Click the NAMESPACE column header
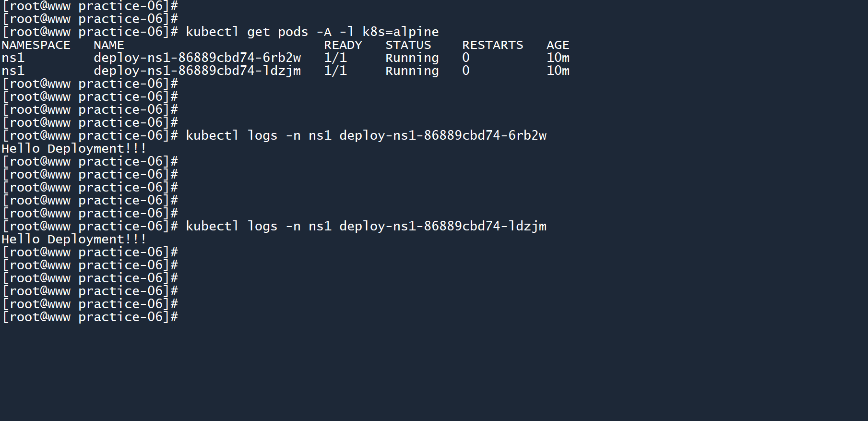868x421 pixels. 36,45
